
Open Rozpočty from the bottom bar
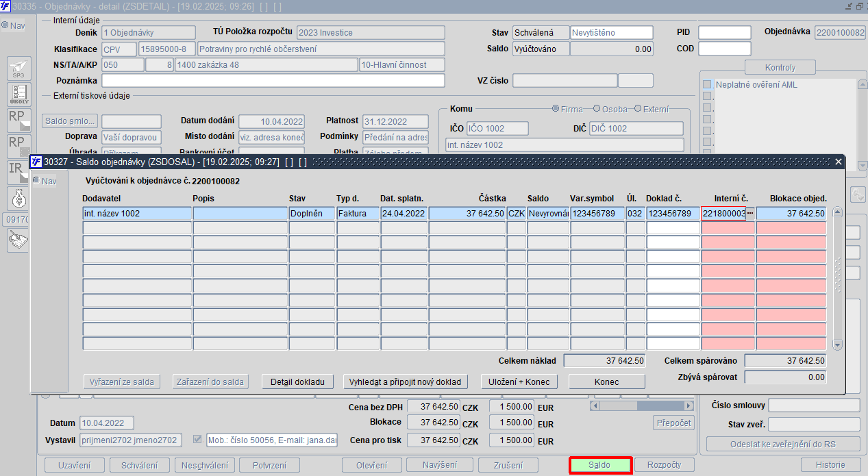point(664,465)
